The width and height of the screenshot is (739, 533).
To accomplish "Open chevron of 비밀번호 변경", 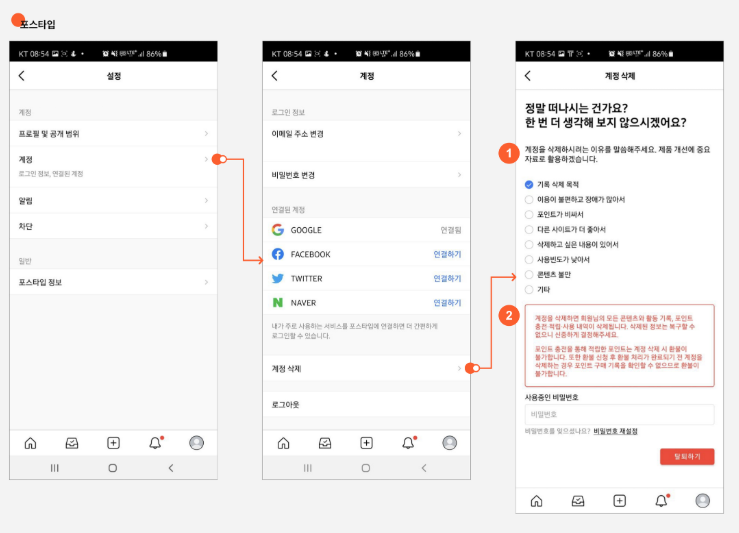I will tap(460, 175).
